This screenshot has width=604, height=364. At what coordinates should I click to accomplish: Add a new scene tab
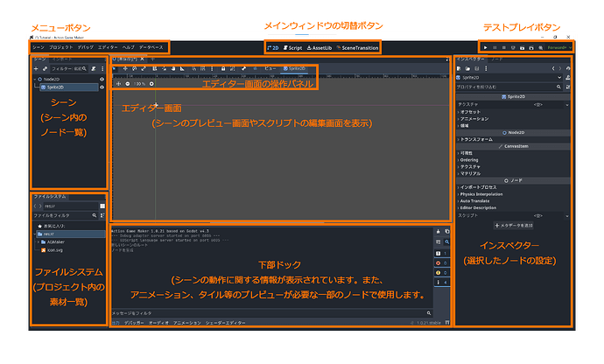click(x=152, y=59)
